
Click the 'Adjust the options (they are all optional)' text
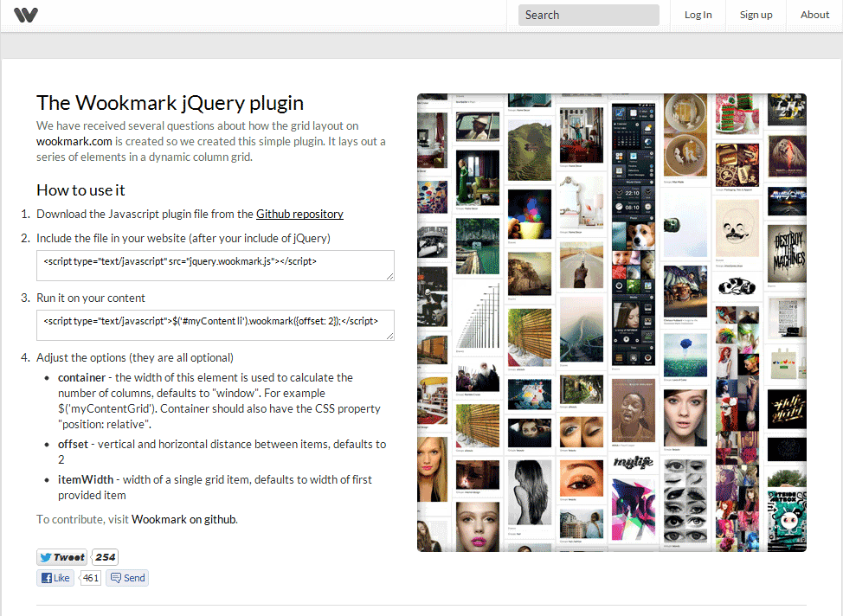coord(135,357)
